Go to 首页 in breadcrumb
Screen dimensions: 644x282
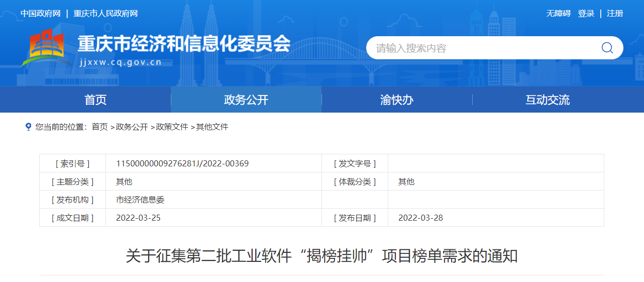(x=99, y=127)
